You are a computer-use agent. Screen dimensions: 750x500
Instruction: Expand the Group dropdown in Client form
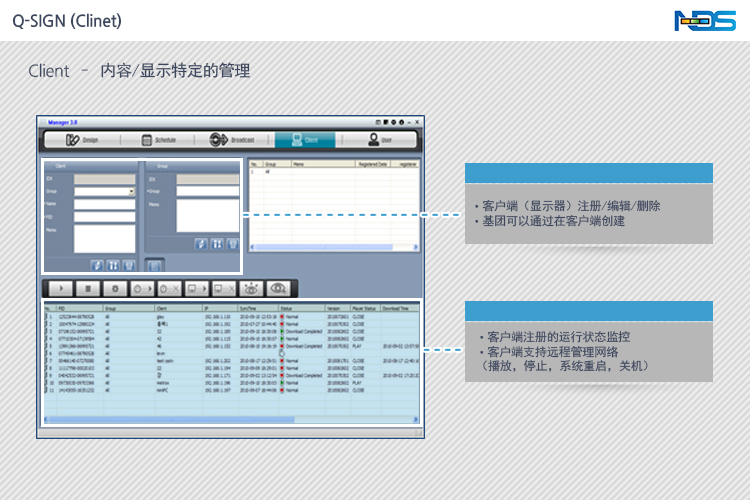[x=131, y=191]
